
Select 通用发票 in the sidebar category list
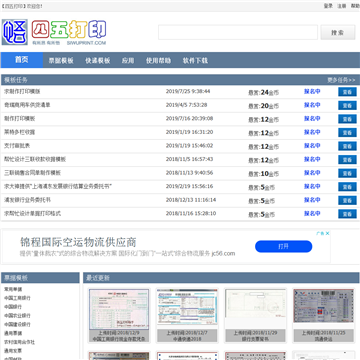[x=13, y=351]
